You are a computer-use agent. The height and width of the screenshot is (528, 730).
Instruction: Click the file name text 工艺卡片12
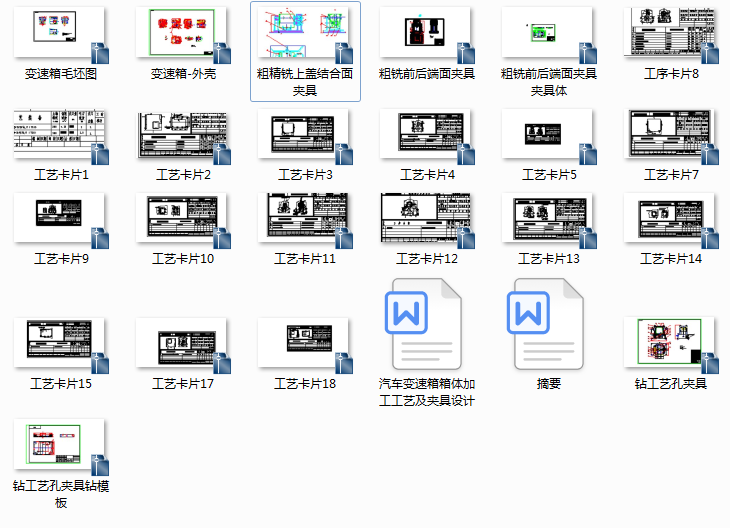(427, 258)
